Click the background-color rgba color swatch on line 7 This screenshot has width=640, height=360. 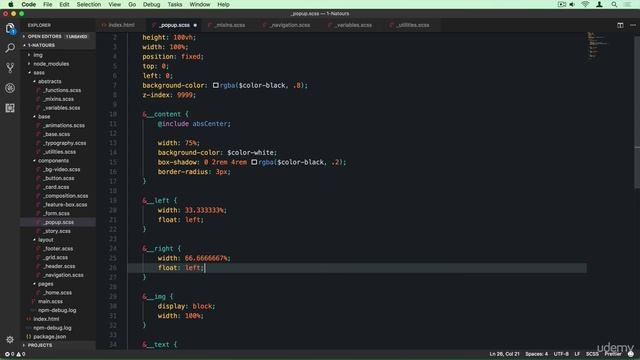(x=216, y=85)
